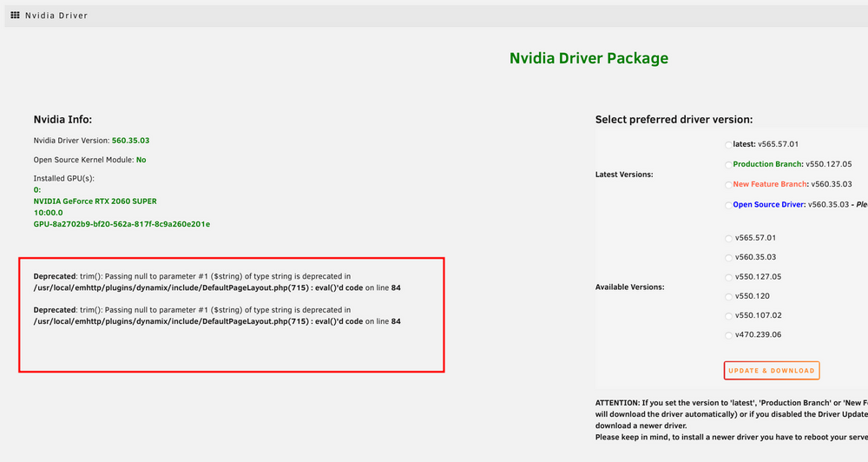This screenshot has height=462, width=868.
Task: Click the Nvidia Driver Package heading
Action: coord(589,58)
